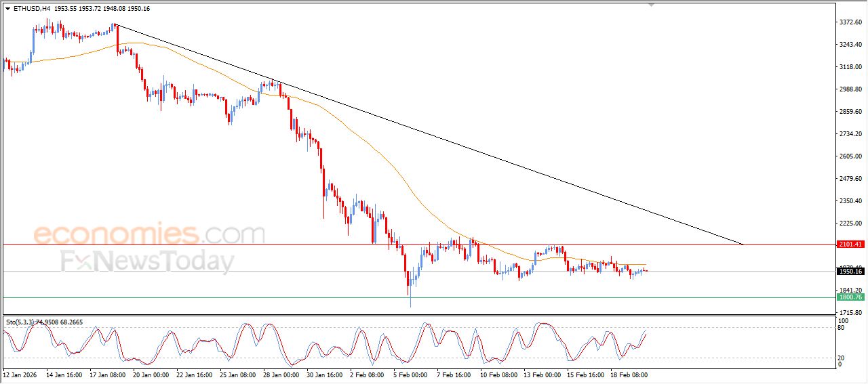Open the dropdown arrow beside ETHUSD,H4

coord(8,9)
